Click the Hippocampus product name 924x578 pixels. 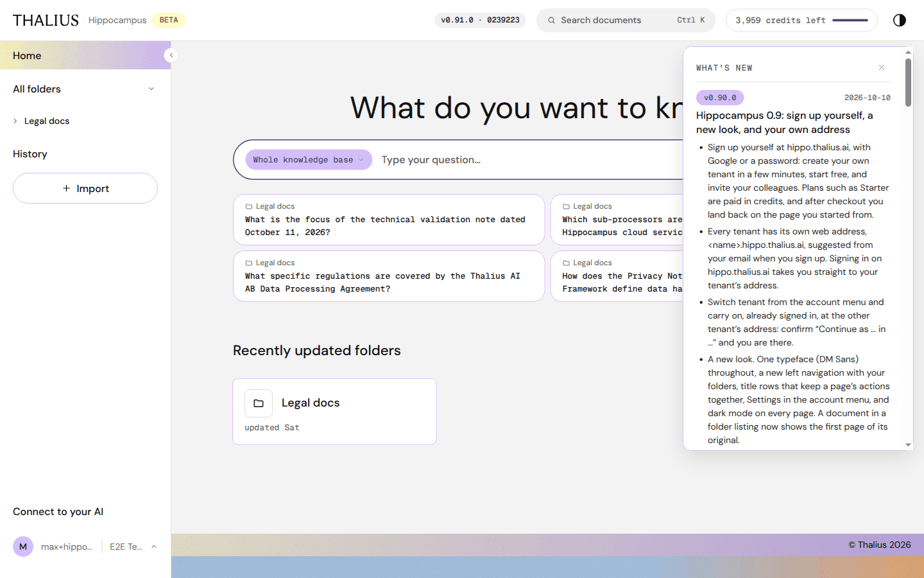coord(117,21)
